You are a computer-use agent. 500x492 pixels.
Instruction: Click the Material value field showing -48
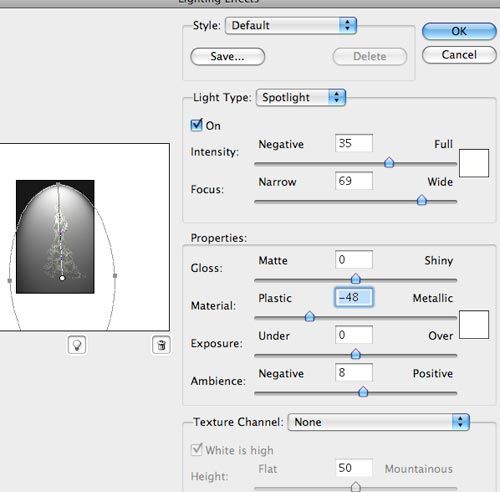tap(354, 297)
